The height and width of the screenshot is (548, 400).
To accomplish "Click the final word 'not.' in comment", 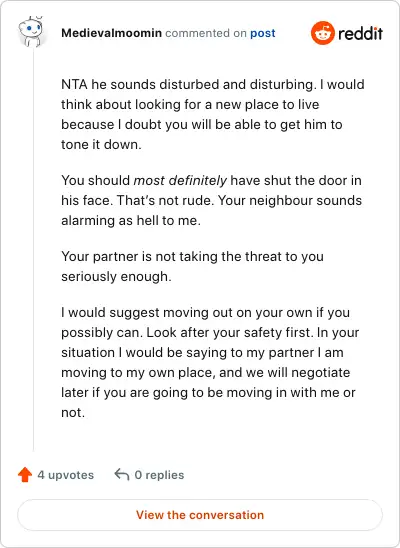I will [73, 413].
